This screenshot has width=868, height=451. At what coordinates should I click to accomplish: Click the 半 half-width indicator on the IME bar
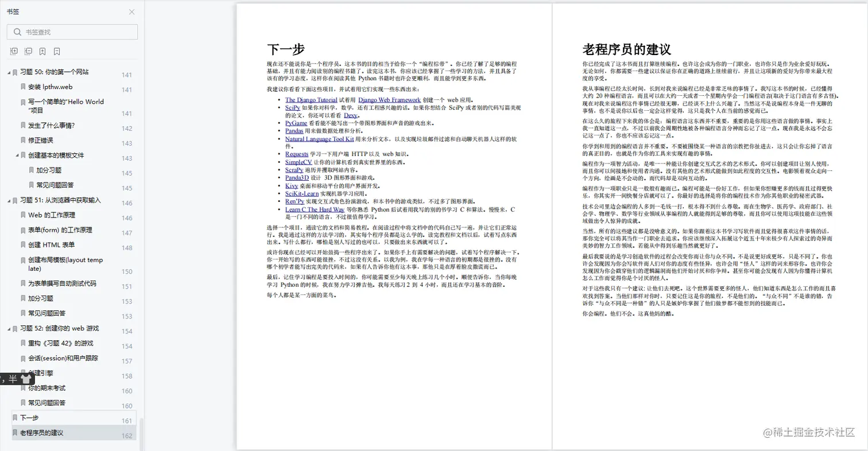[x=13, y=379]
